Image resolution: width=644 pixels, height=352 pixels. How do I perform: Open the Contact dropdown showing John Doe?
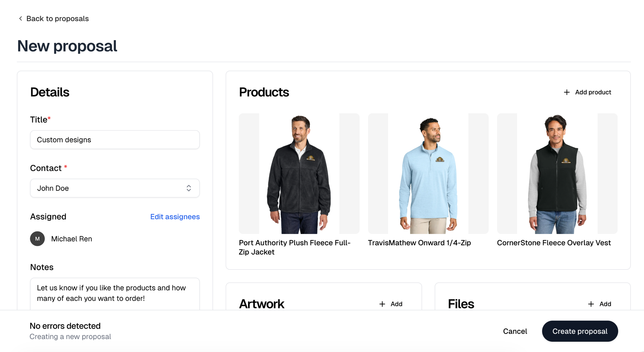coord(115,188)
